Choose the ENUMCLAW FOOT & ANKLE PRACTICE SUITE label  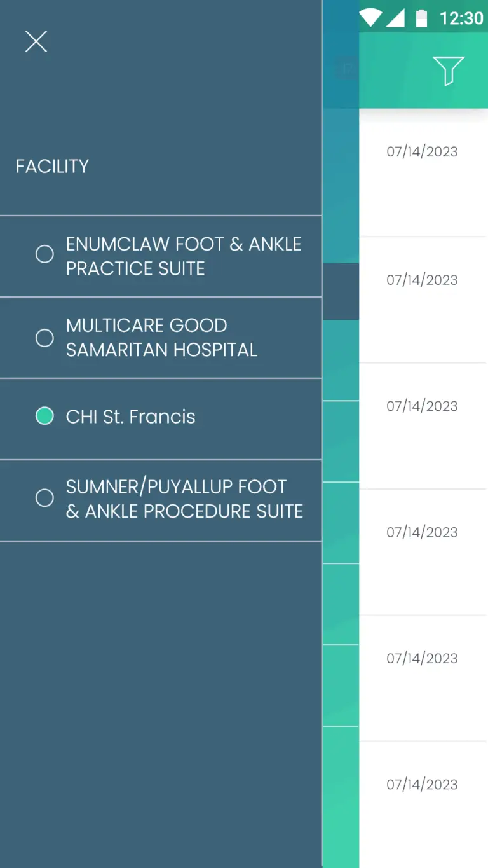[184, 256]
